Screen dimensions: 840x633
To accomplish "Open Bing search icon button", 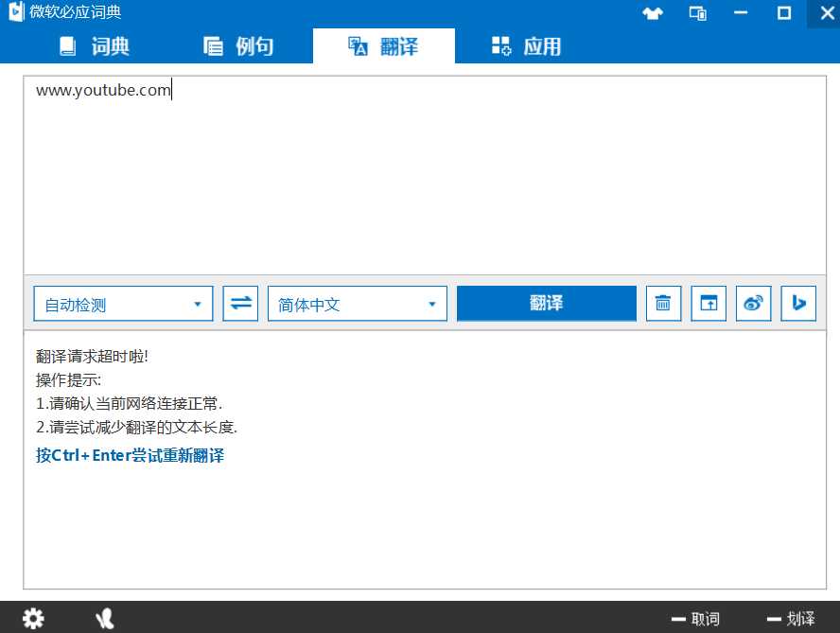I will 798,304.
